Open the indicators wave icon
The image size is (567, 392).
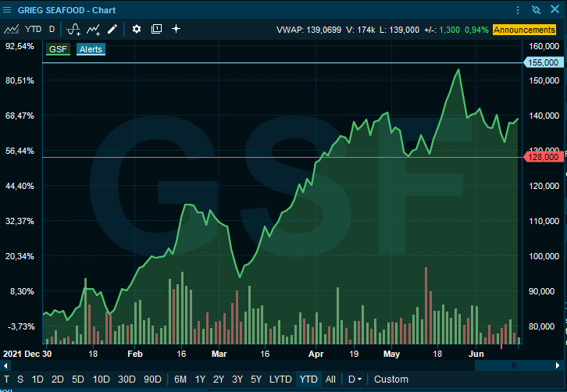click(73, 29)
